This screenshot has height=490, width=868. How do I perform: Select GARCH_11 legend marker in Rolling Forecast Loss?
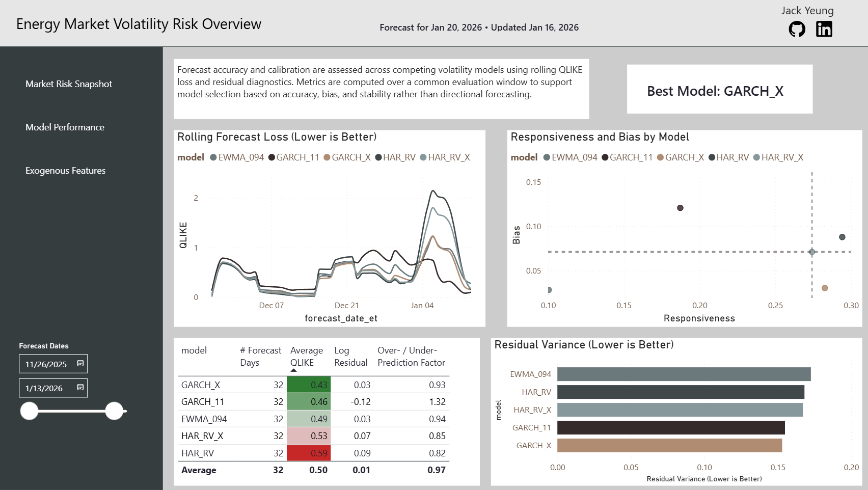coord(272,157)
